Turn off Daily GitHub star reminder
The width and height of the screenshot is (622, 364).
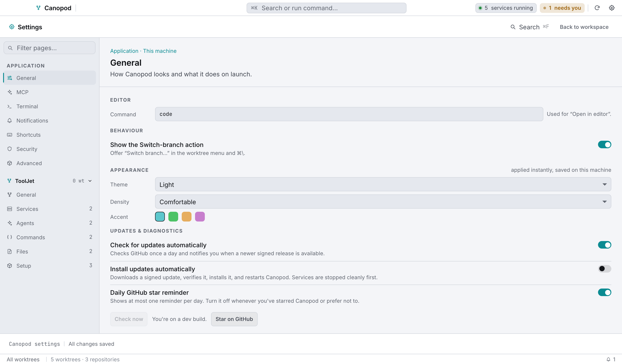coord(604,292)
